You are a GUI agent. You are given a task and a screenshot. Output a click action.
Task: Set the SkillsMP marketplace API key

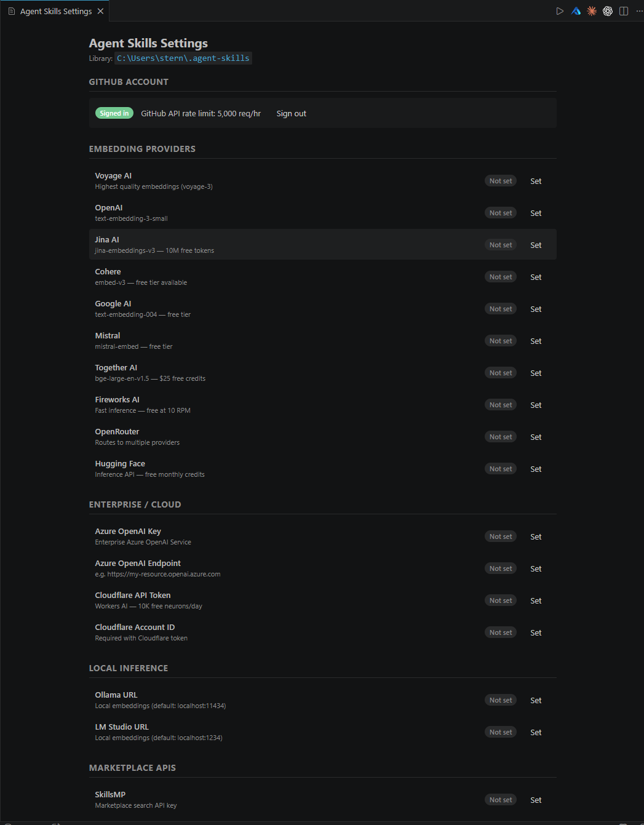click(535, 799)
